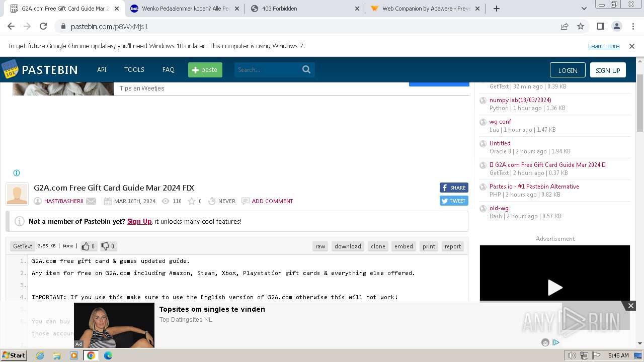The height and width of the screenshot is (362, 644).
Task: Open Untitled Oracle 8 paste
Action: tap(500, 143)
